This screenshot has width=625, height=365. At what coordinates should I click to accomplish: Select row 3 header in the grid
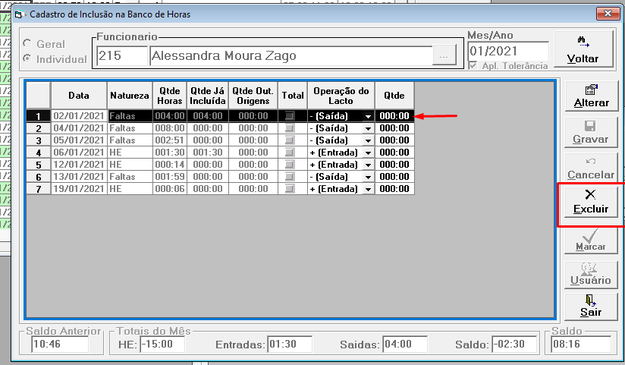coord(38,140)
